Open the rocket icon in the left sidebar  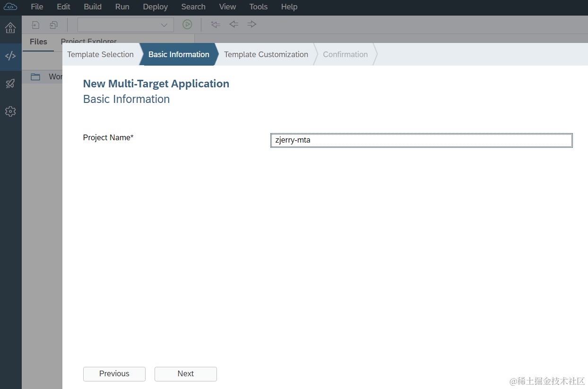click(10, 84)
